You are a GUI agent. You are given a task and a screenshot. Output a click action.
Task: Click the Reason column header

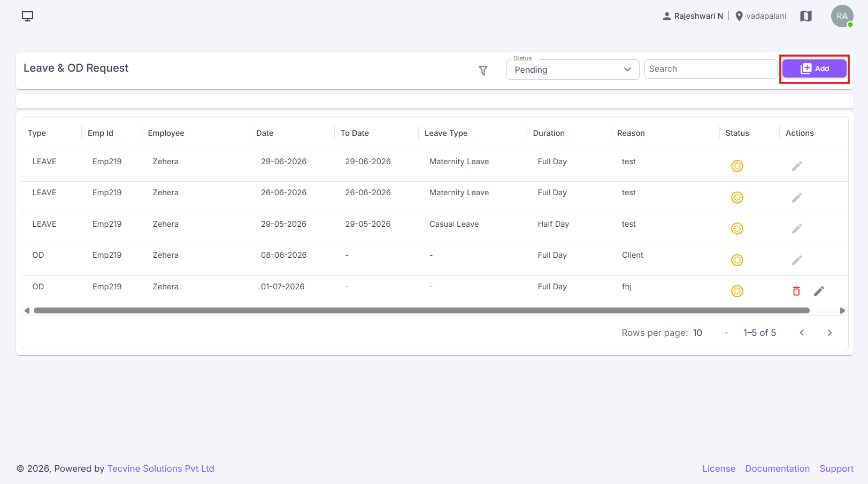(631, 133)
